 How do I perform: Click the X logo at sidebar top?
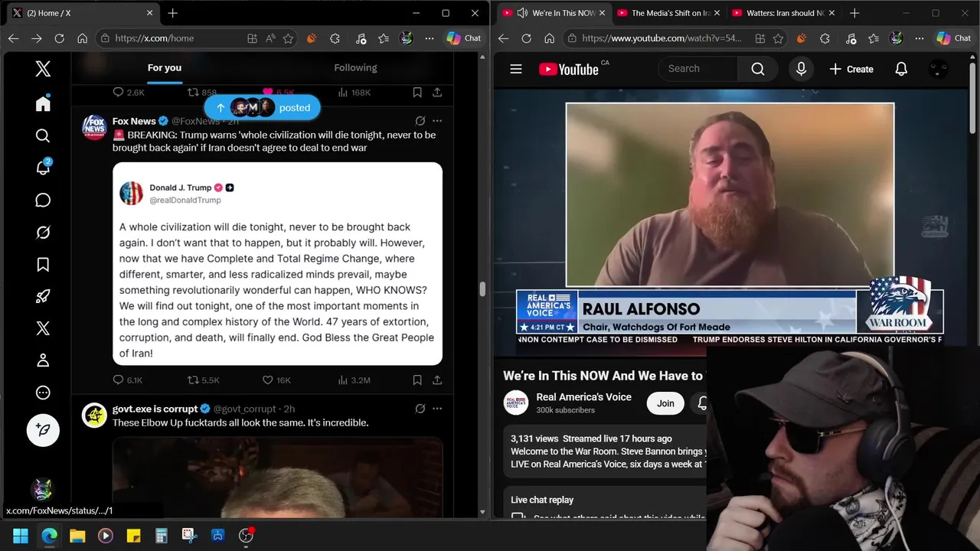click(43, 69)
